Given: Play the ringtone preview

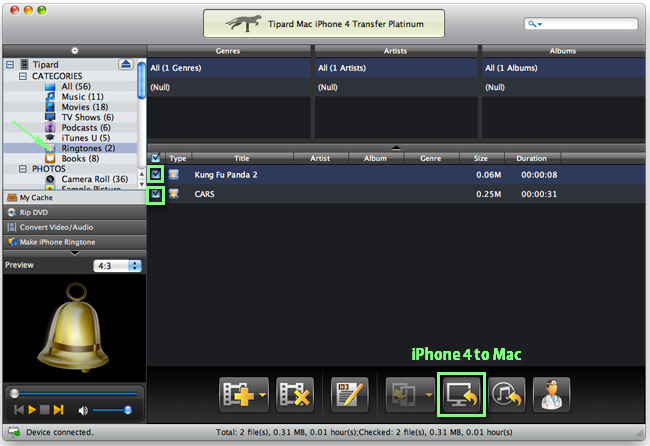Looking at the screenshot, I should (x=32, y=410).
